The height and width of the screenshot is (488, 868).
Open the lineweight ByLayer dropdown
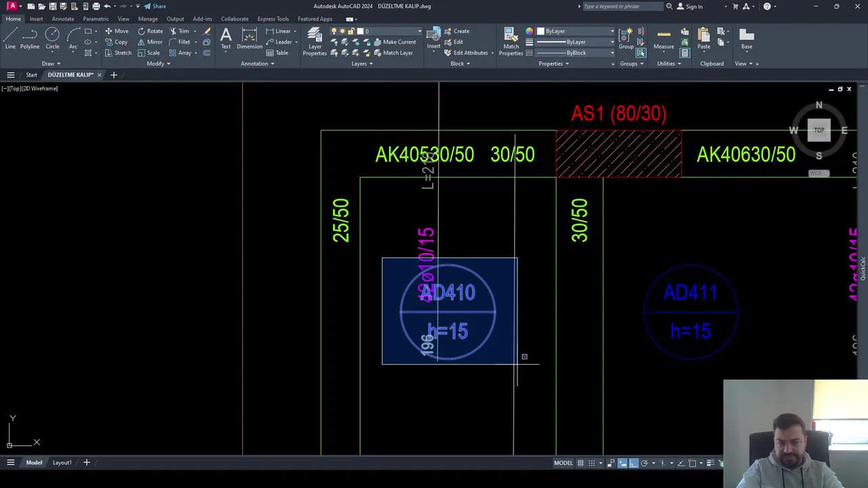coord(576,42)
